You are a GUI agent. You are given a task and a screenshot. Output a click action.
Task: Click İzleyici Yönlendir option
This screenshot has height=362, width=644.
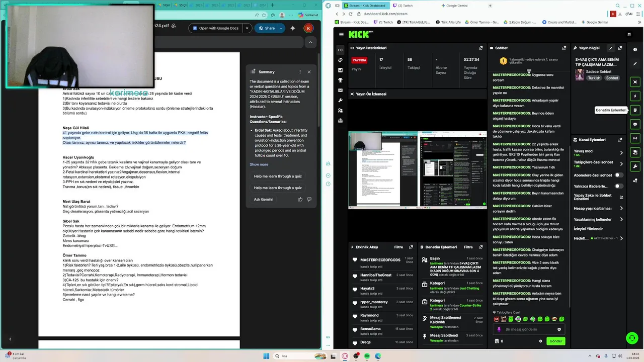pyautogui.click(x=588, y=229)
